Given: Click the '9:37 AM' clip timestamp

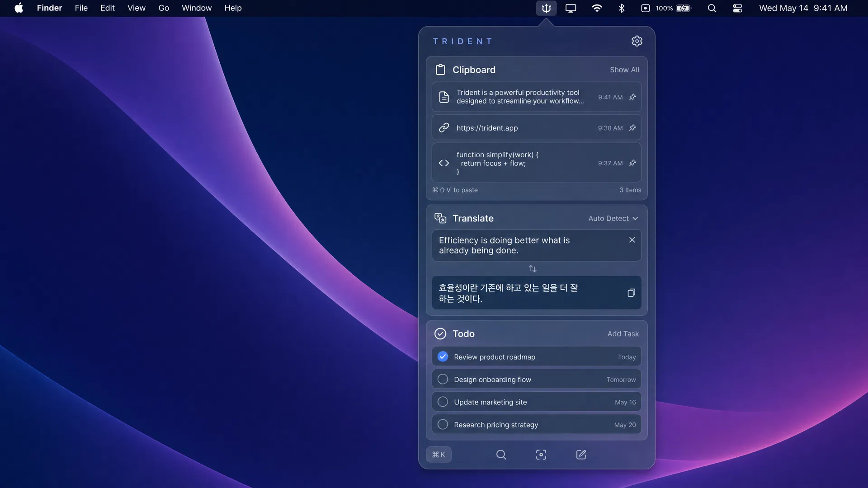Looking at the screenshot, I should 610,163.
